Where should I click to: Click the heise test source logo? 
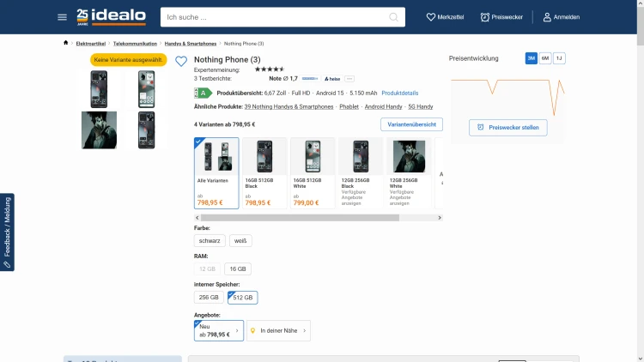point(332,79)
